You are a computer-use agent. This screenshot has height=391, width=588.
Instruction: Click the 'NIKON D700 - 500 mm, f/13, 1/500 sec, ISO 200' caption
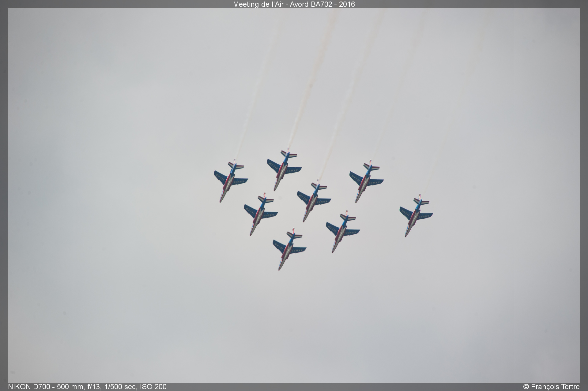point(87,387)
